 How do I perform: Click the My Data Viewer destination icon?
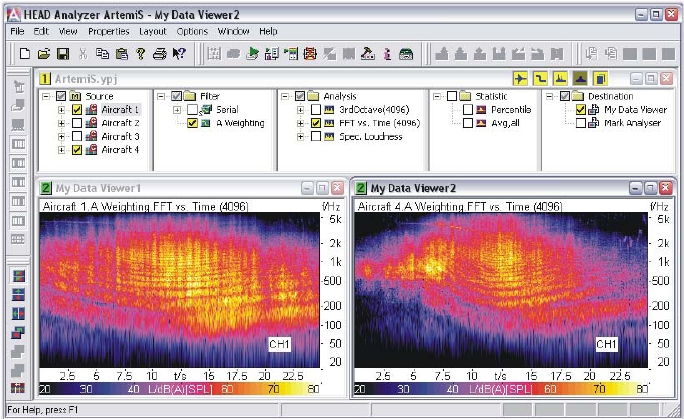(x=594, y=109)
